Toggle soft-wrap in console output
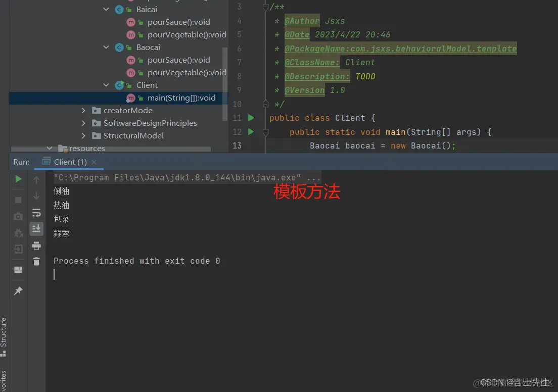This screenshot has width=558, height=392. [36, 213]
